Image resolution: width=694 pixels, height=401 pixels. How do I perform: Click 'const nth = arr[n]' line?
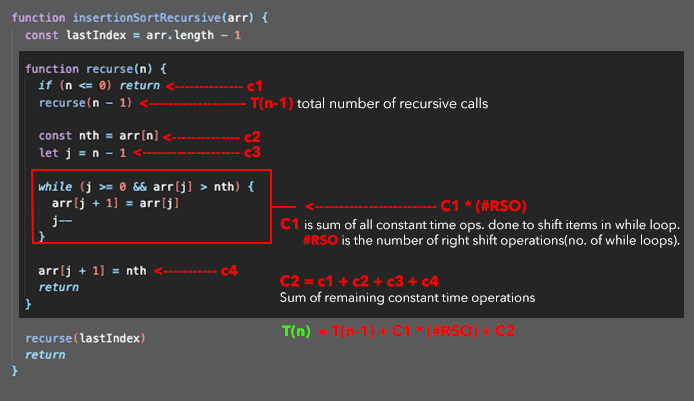98,135
